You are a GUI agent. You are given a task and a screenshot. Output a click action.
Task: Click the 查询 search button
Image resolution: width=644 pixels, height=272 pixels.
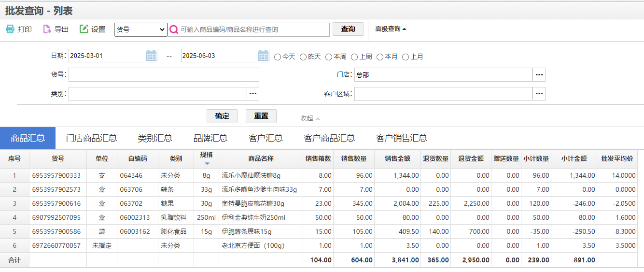click(348, 29)
